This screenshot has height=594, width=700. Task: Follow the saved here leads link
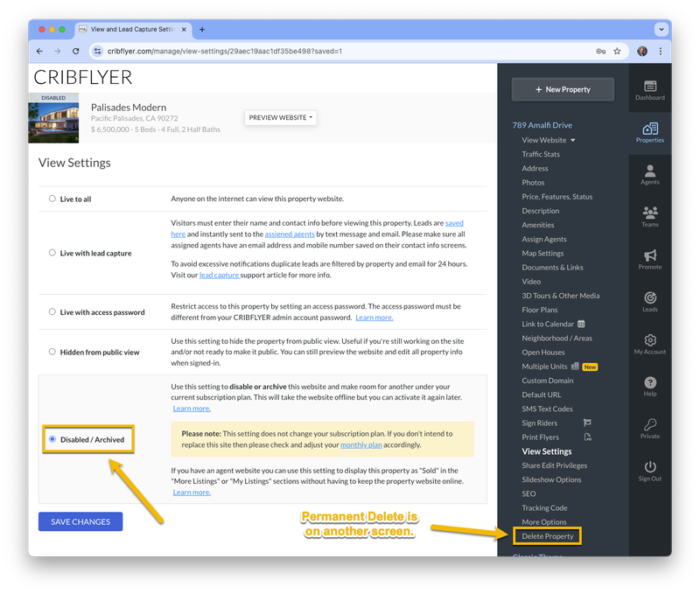pyautogui.click(x=454, y=223)
